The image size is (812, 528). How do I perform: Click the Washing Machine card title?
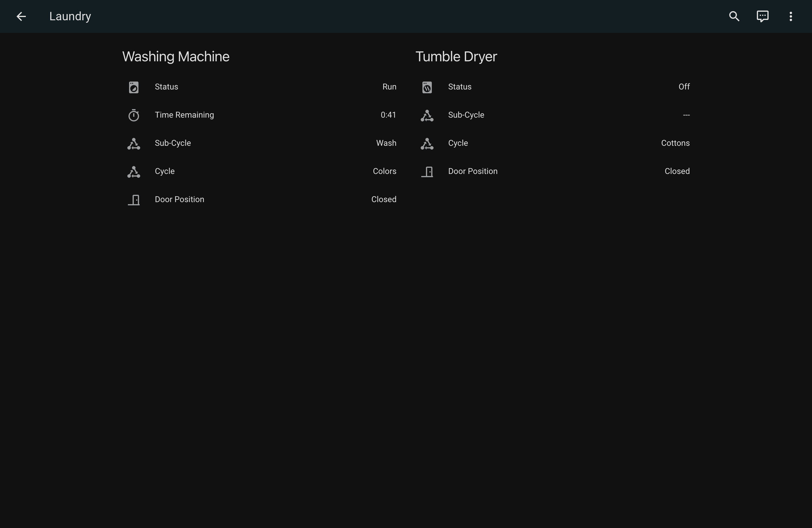(x=176, y=57)
